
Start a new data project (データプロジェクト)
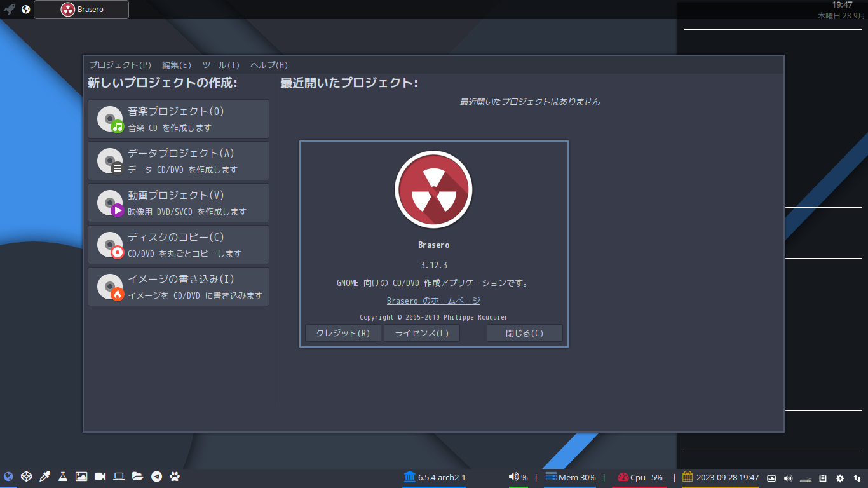(x=179, y=161)
